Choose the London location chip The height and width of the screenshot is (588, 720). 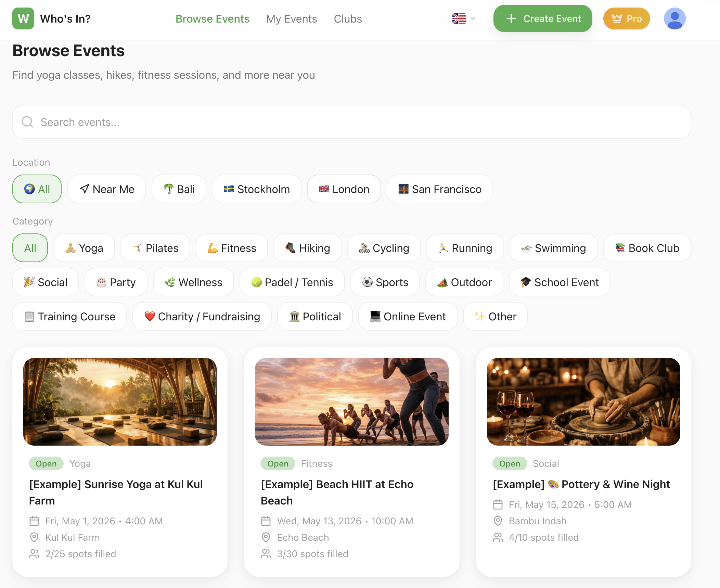point(344,189)
